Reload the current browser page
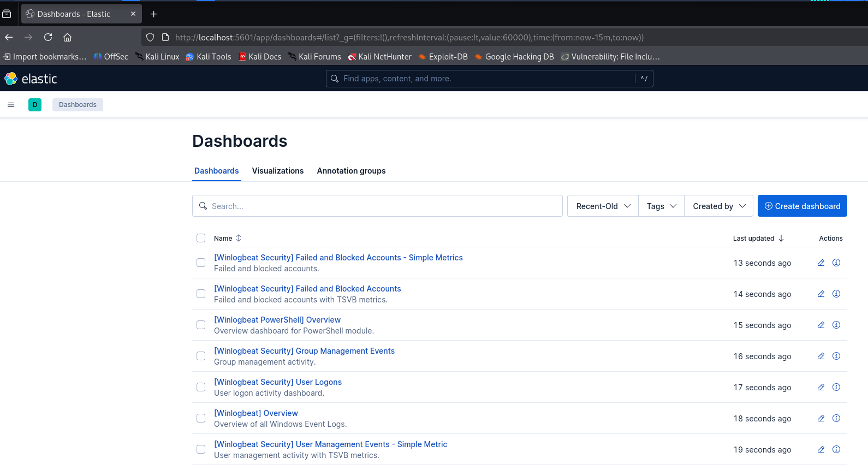 [48, 37]
